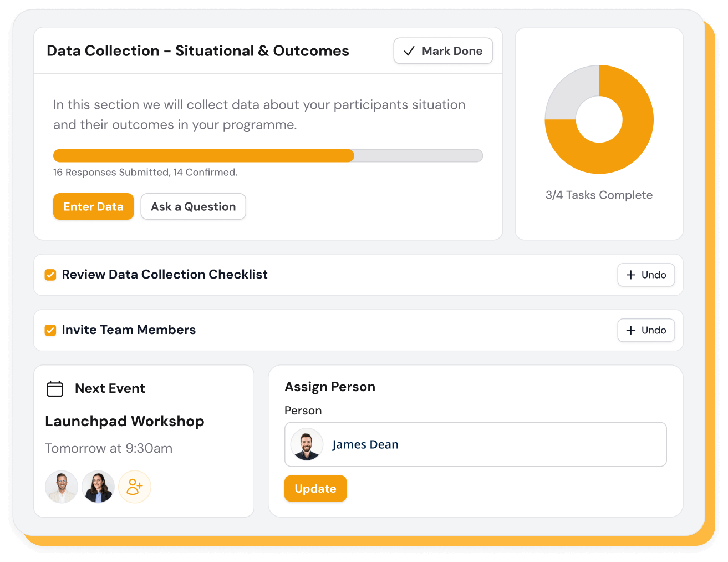Uncheck the Invite Team Members checkbox
The width and height of the screenshot is (728, 562).
pyautogui.click(x=50, y=330)
